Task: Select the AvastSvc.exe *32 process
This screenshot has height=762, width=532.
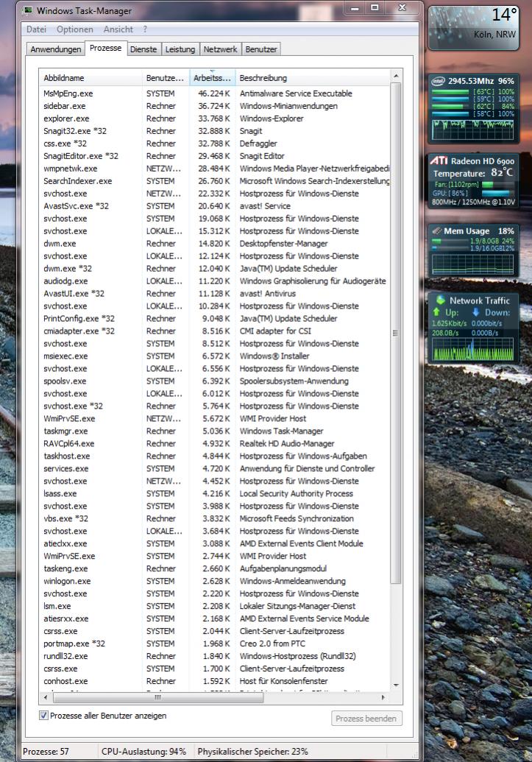Action: click(215, 206)
